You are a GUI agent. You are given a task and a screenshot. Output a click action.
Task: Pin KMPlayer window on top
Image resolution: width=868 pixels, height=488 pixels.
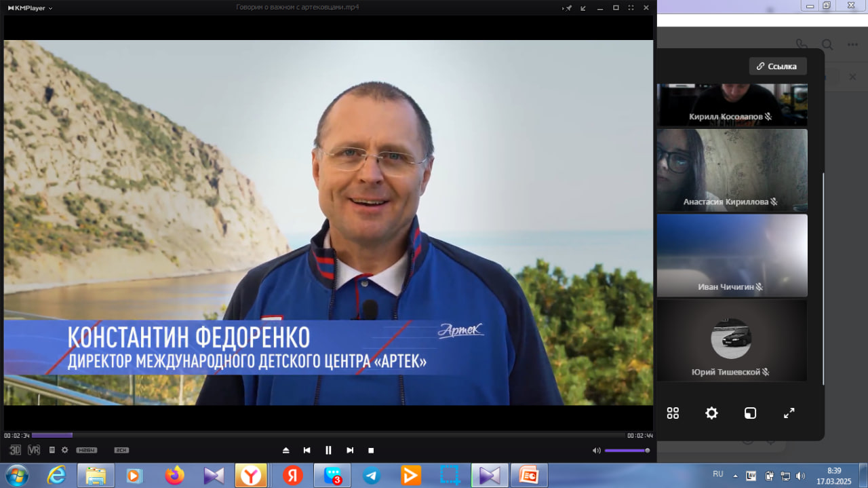[568, 7]
